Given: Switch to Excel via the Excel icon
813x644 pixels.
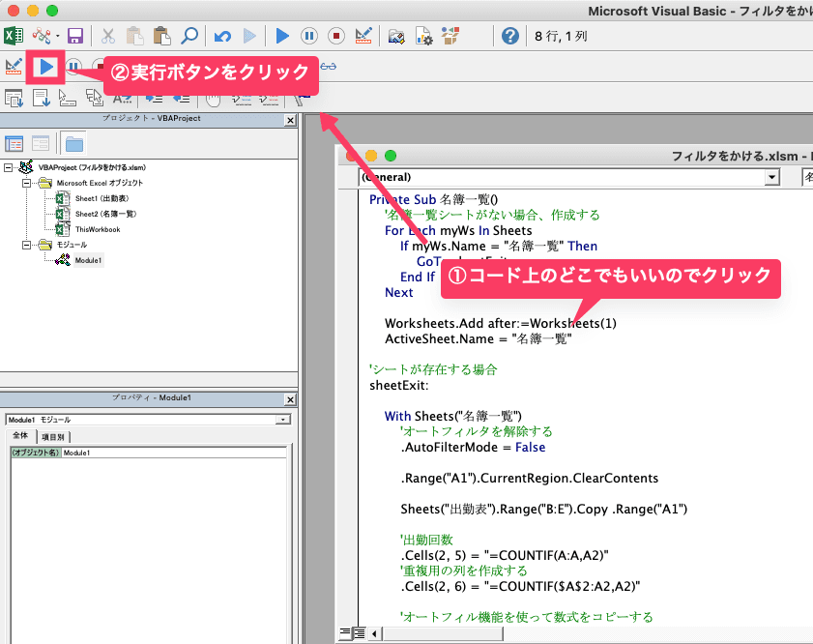Looking at the screenshot, I should coord(14,36).
